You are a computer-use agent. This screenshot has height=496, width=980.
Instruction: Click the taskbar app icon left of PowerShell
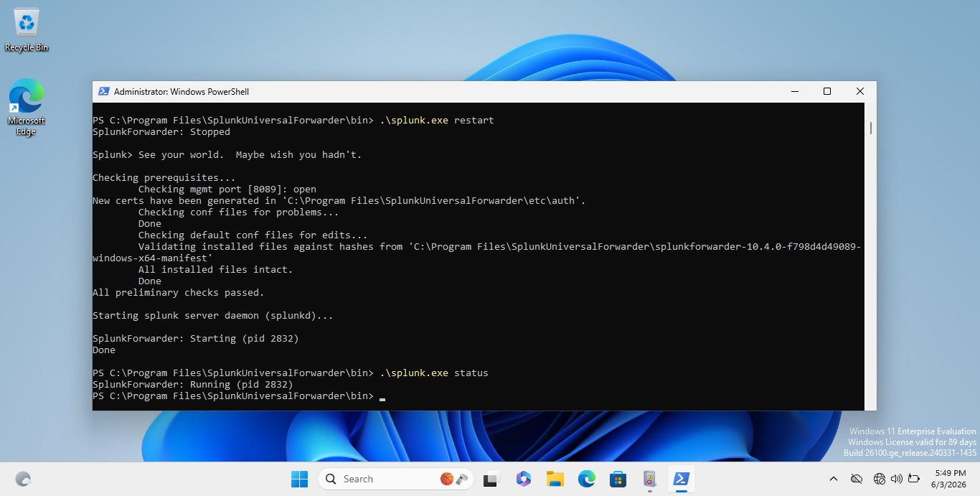(649, 479)
